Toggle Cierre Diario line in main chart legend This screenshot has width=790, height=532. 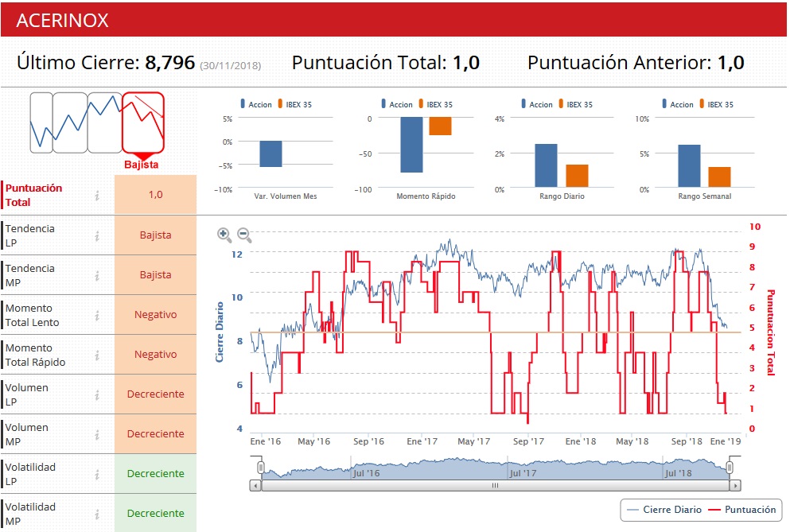point(664,509)
